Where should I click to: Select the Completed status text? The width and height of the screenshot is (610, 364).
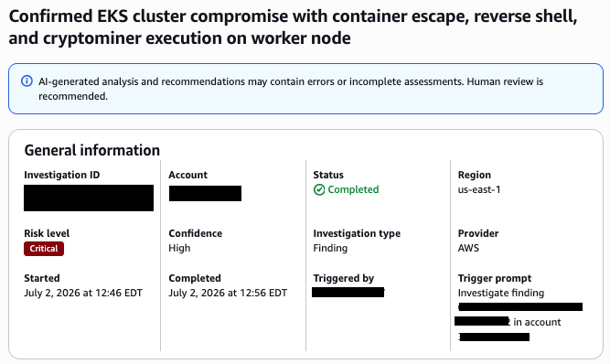pyautogui.click(x=353, y=190)
